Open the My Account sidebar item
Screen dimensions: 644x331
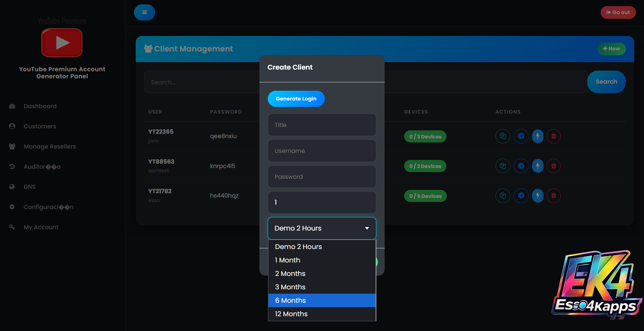tap(41, 227)
